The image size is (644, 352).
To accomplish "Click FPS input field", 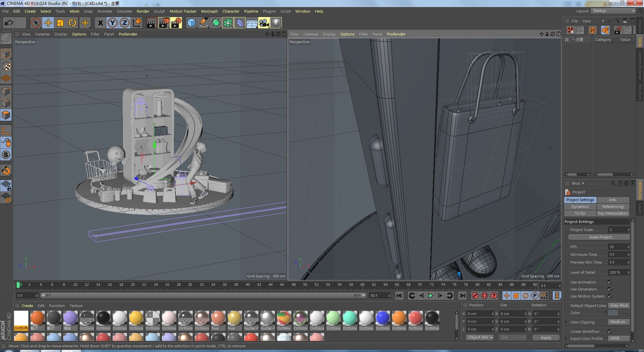I will tap(619, 247).
